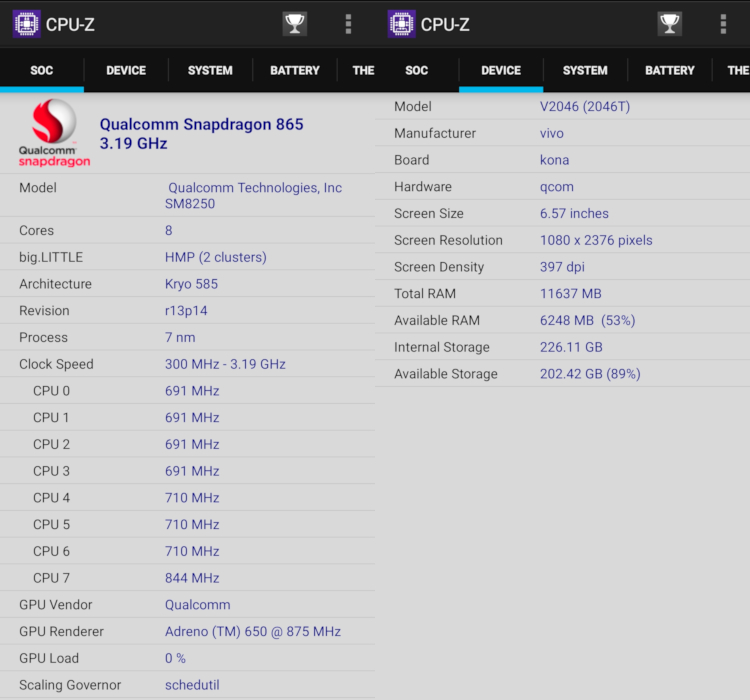Tap '6248 MB (53%)' available RAM
The width and height of the screenshot is (750, 700).
(x=588, y=321)
